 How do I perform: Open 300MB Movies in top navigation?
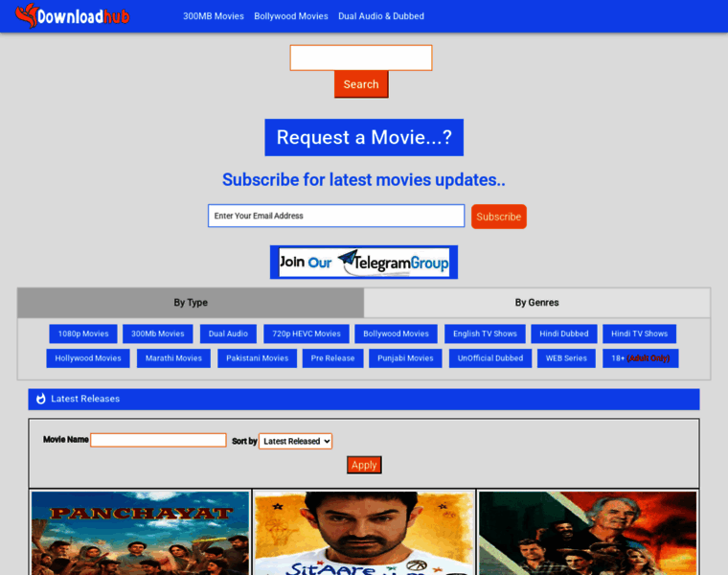[213, 16]
